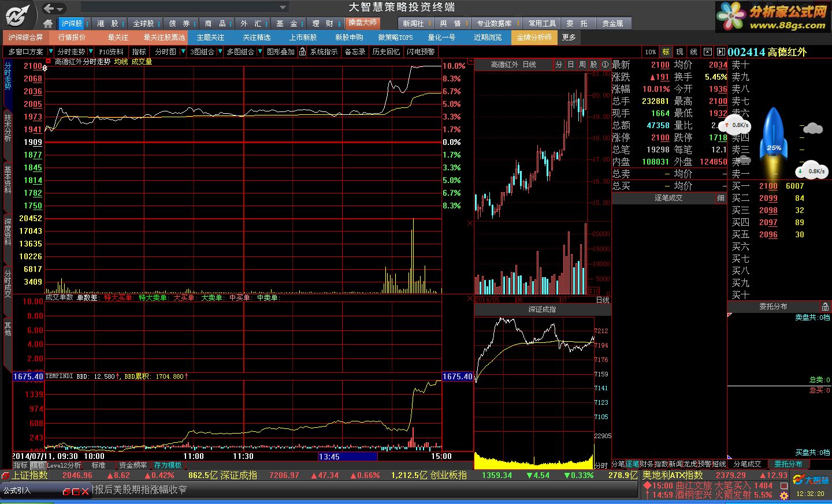Click the 系统指示 button
The height and width of the screenshot is (504, 832).
pos(324,51)
